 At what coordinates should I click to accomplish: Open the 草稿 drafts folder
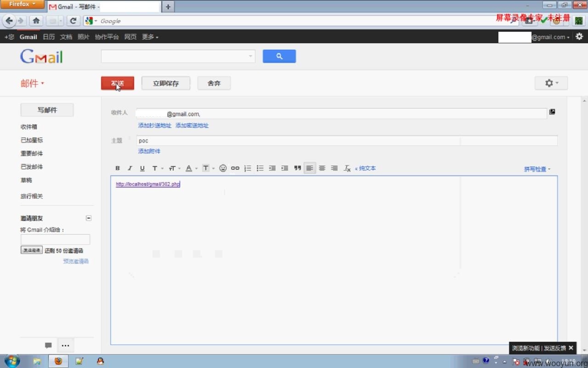point(26,180)
